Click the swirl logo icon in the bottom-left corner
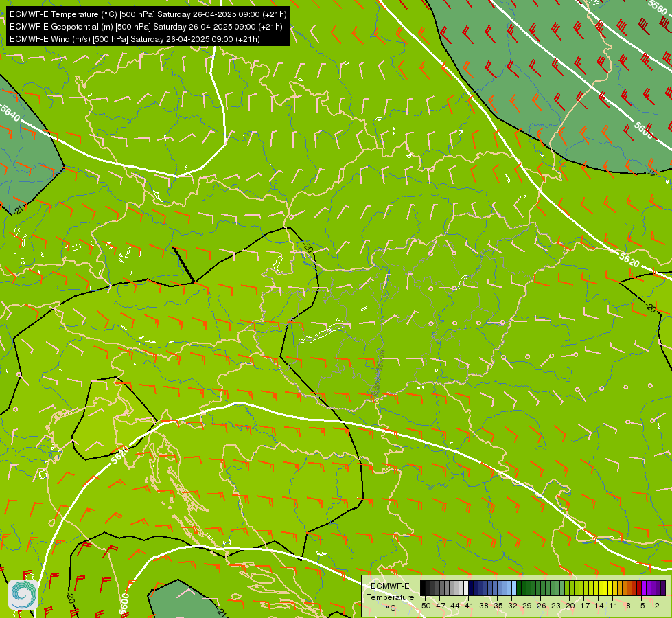This screenshot has width=672, height=618. pyautogui.click(x=23, y=595)
